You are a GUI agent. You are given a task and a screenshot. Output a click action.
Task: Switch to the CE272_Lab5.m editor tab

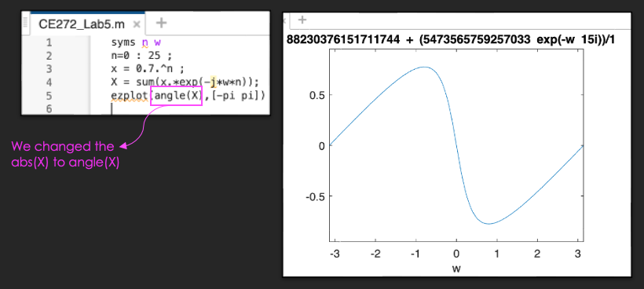pos(82,24)
